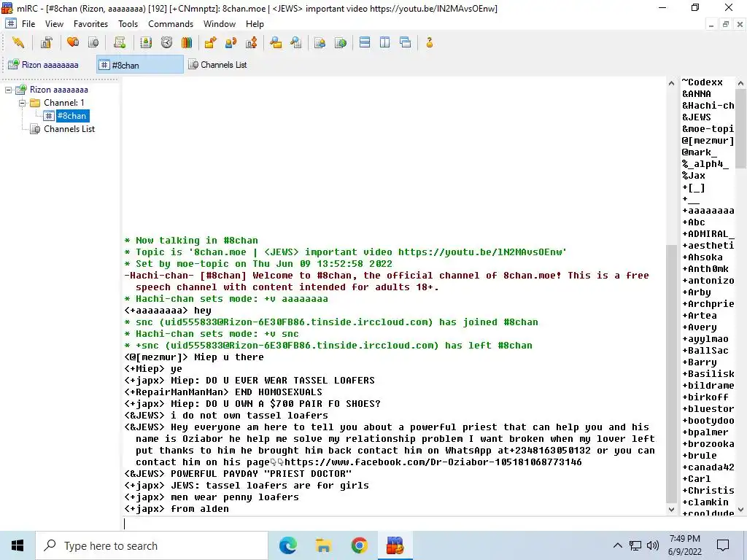The height and width of the screenshot is (560, 747).
Task: Click the mIRC taskbar icon
Action: point(395,545)
